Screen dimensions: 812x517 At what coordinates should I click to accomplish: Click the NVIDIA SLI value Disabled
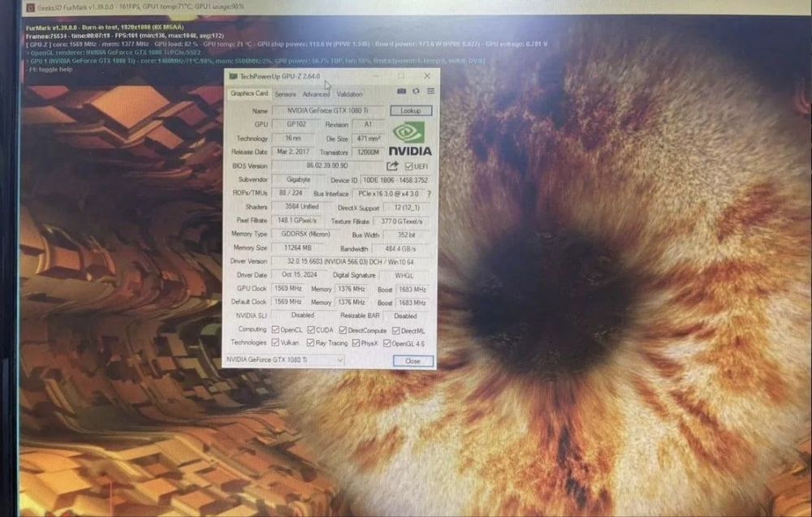pyautogui.click(x=302, y=315)
